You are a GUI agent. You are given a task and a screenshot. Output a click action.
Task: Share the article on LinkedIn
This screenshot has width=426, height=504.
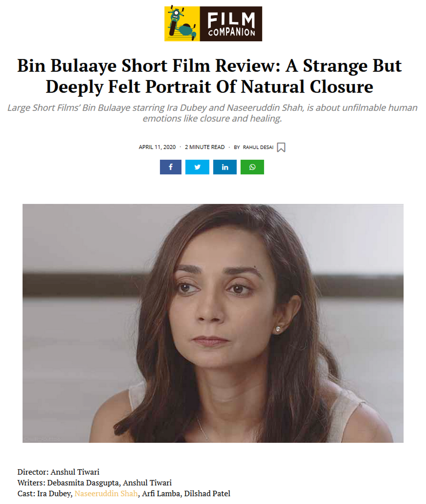225,167
